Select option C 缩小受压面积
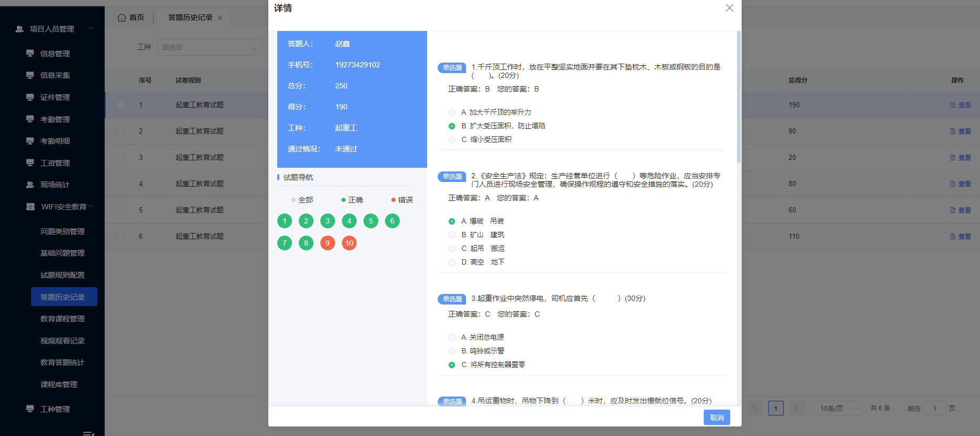 click(x=452, y=140)
